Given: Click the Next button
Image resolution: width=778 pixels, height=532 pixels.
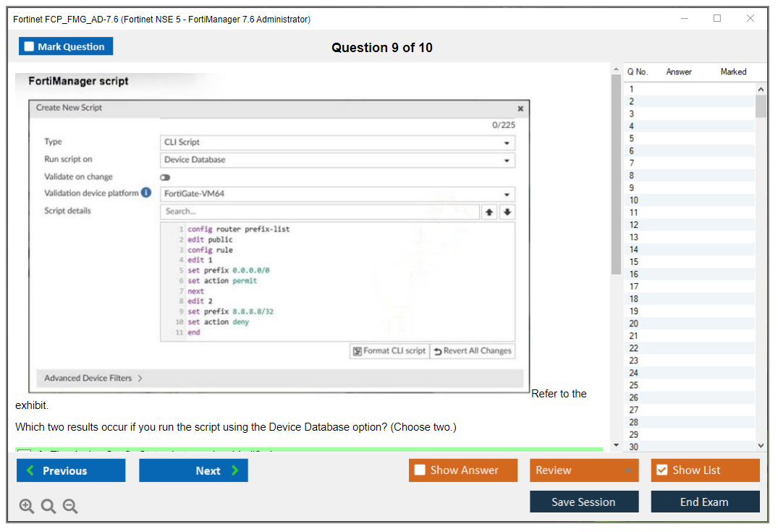Looking at the screenshot, I should [193, 470].
